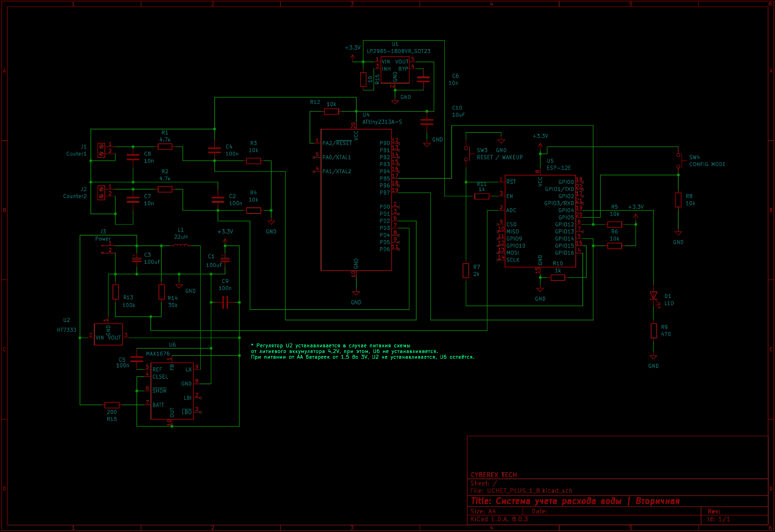
Task: Select the C2 100n capacitor symbol
Action: pyautogui.click(x=218, y=200)
